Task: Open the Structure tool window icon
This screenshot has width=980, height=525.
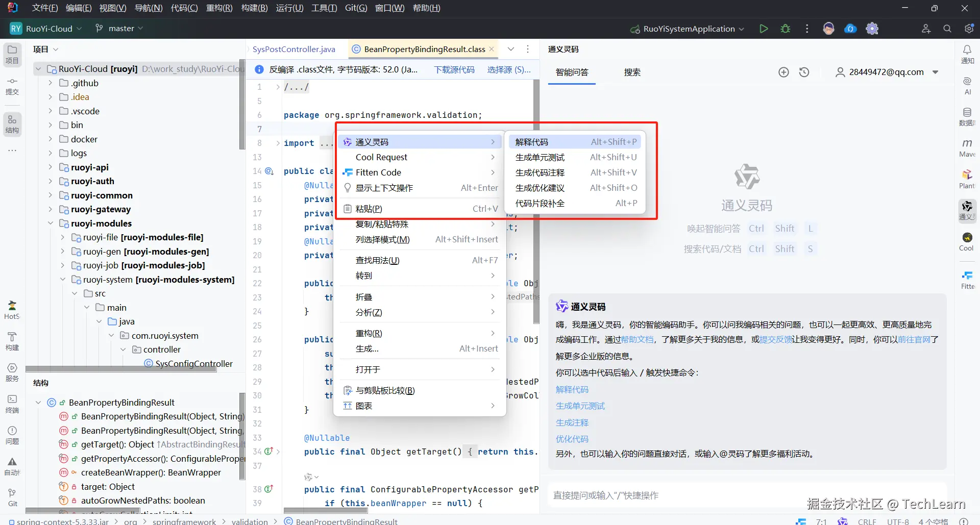Action: (x=12, y=124)
